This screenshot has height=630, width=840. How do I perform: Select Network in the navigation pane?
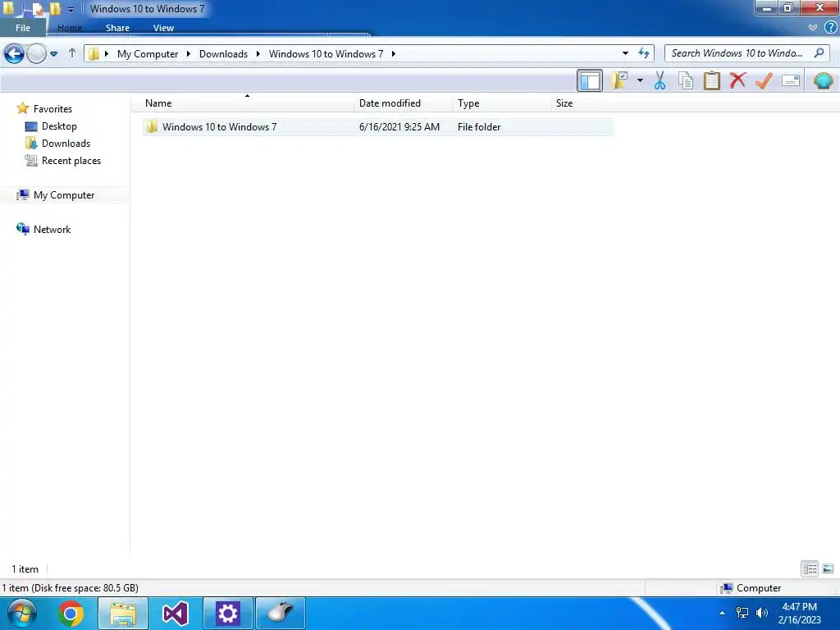pos(52,230)
